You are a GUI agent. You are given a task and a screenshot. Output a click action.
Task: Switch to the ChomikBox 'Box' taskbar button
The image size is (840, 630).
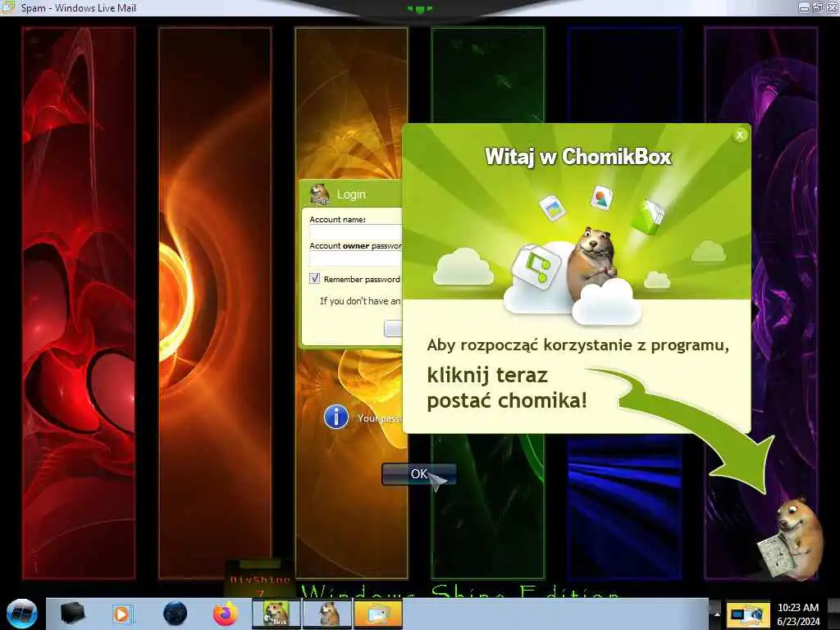point(276,614)
